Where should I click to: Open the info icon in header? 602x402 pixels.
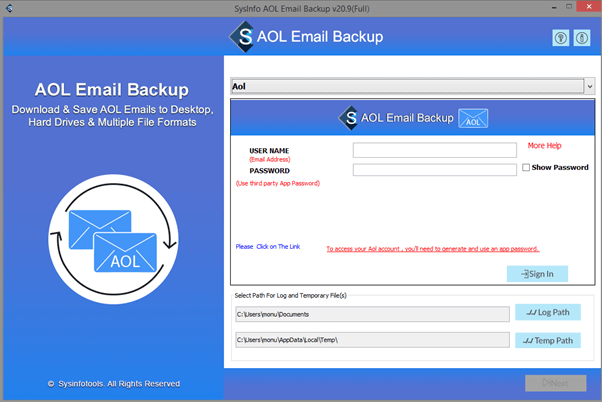click(582, 38)
